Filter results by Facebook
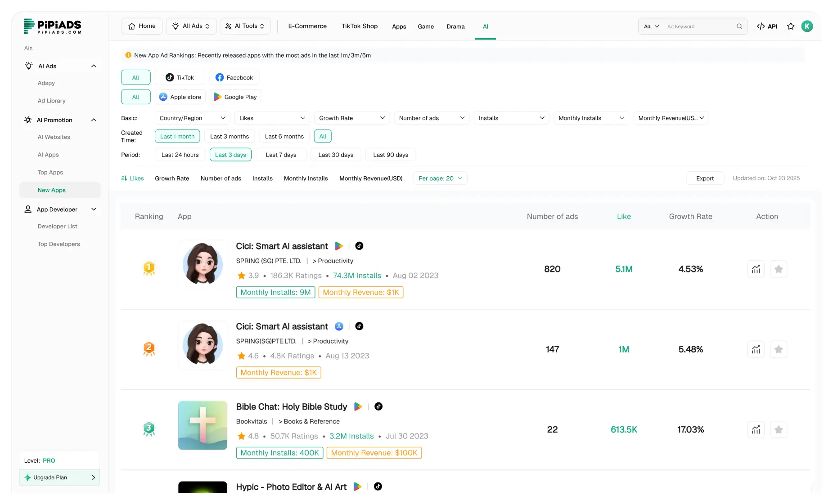 click(234, 77)
